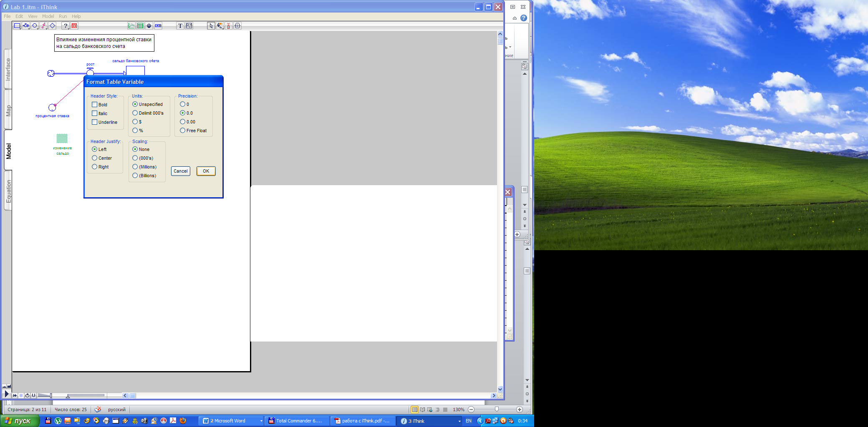
Task: Select the Paintbrush tool
Action: point(220,26)
